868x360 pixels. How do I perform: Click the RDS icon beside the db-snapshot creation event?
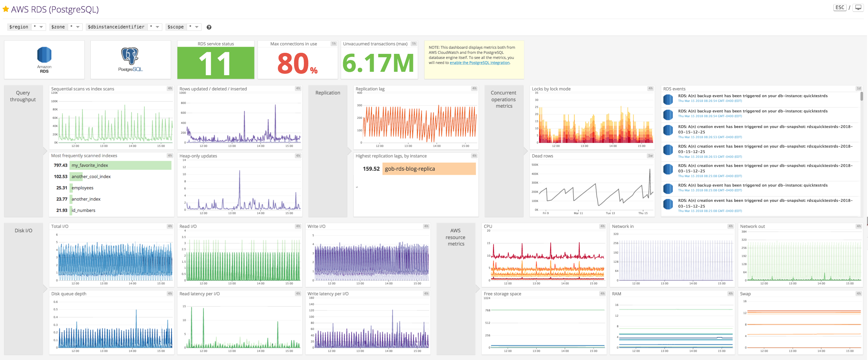(668, 130)
